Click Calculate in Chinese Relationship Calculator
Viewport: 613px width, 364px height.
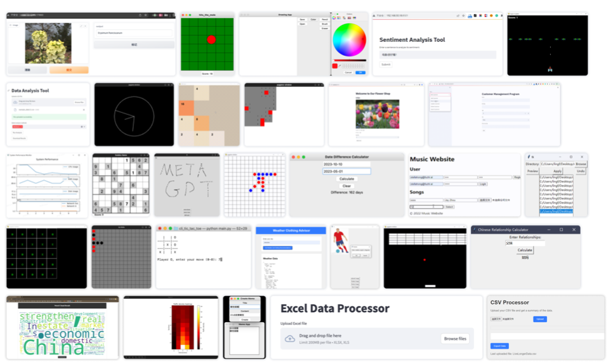tap(525, 250)
